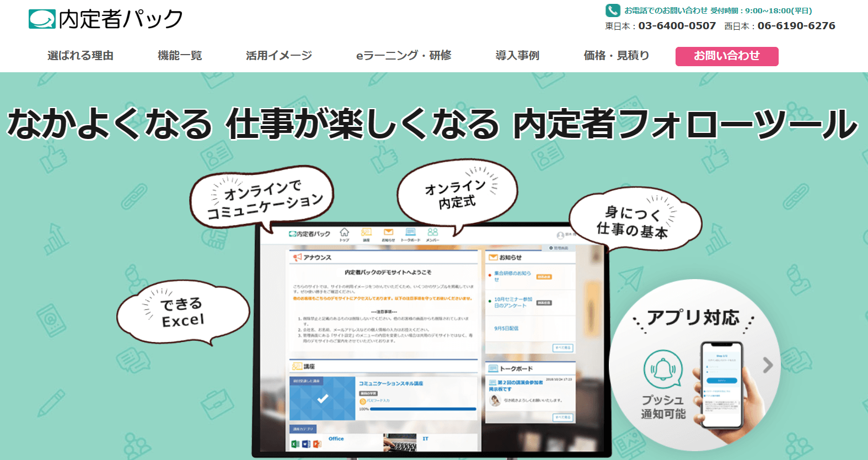Click the 内定者パック site logo
This screenshot has width=868, height=460.
tap(105, 19)
